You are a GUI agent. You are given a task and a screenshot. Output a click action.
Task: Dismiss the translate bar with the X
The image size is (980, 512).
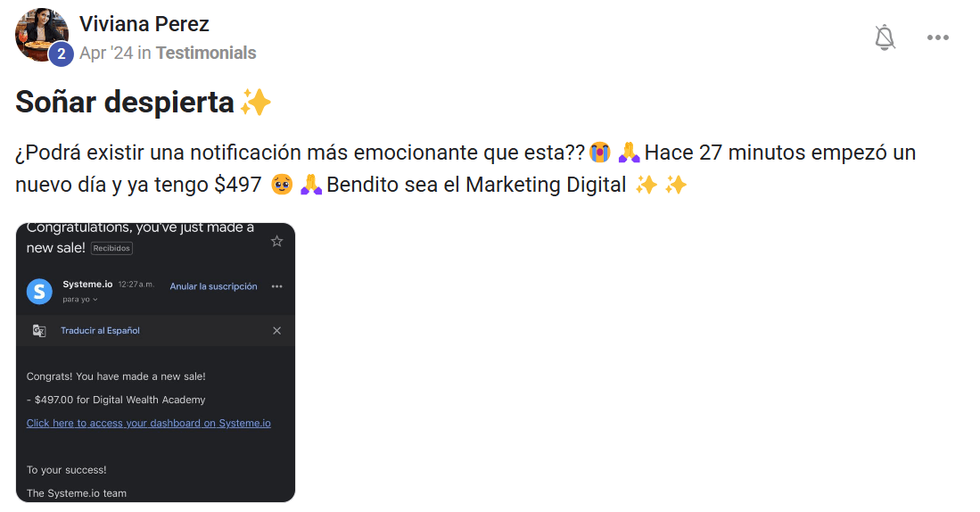276,331
